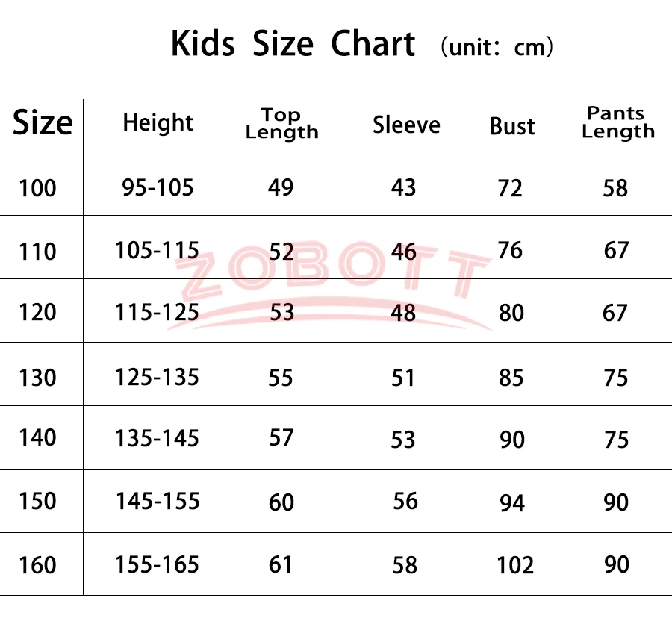Select pants length value 58

coord(616,188)
